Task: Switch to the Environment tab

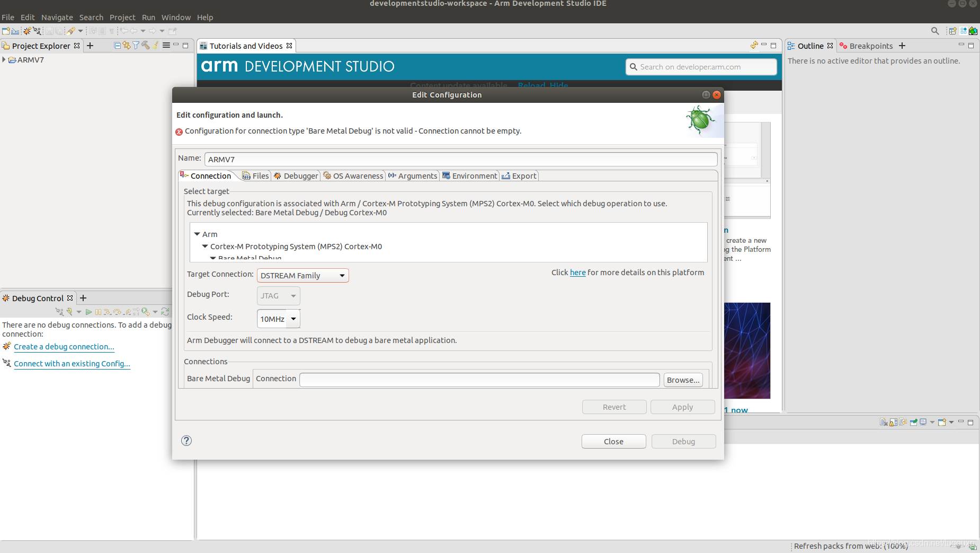Action: 470,176
